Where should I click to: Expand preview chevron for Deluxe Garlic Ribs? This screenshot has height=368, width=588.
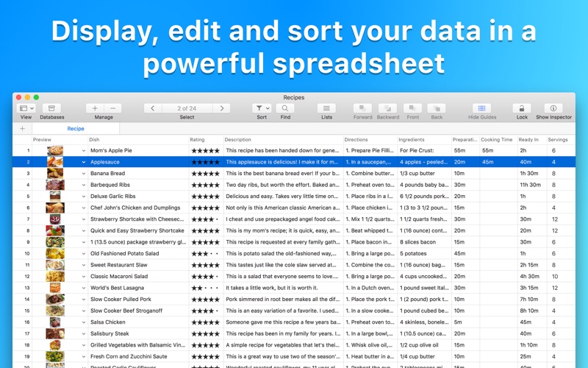point(84,197)
